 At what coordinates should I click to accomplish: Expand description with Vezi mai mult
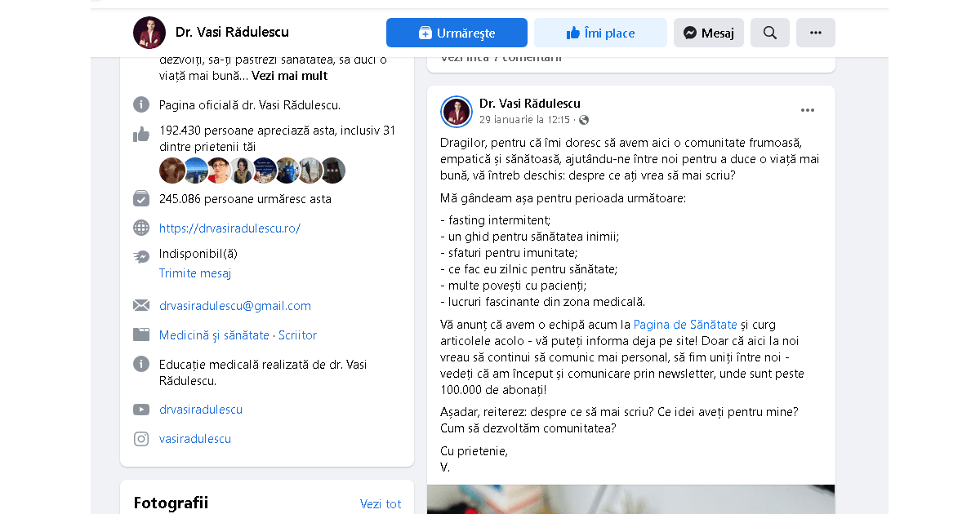click(289, 76)
